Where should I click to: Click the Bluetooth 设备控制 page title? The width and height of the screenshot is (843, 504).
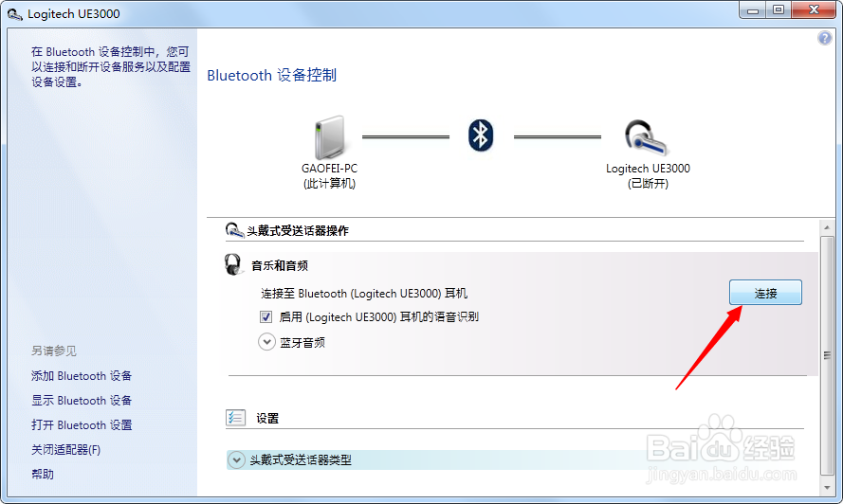(271, 75)
